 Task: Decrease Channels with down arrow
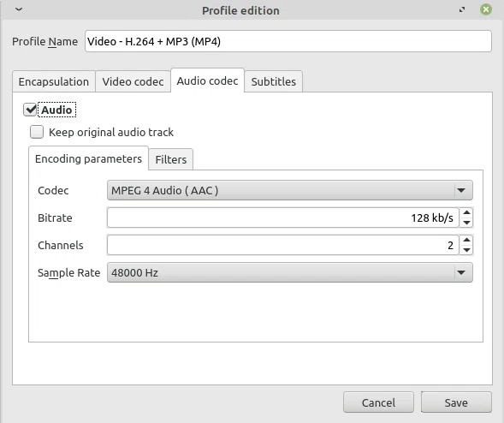466,250
